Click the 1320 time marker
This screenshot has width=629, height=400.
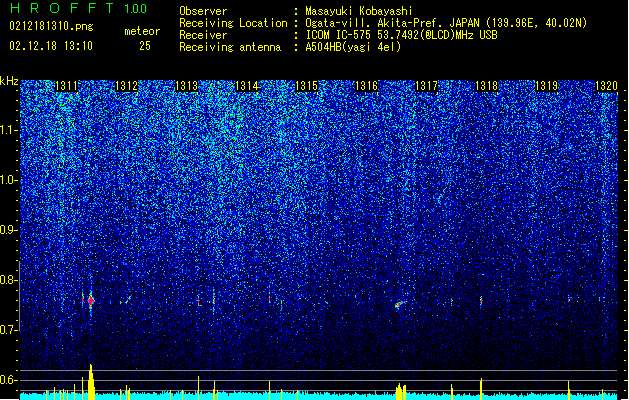click(x=606, y=86)
